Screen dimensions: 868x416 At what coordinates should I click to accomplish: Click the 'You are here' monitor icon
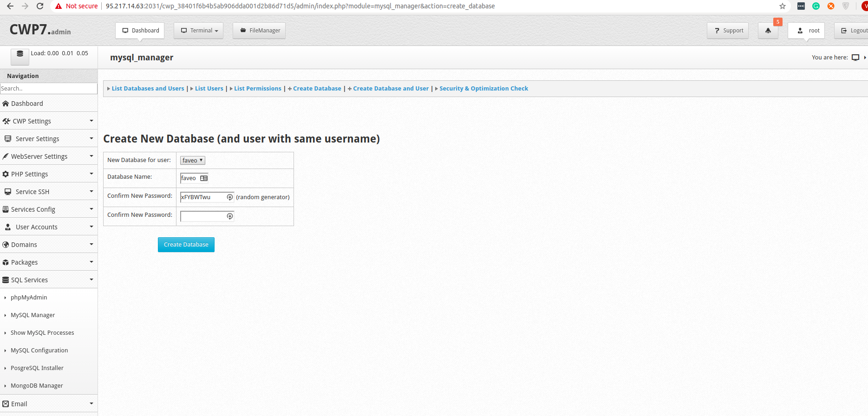point(855,58)
